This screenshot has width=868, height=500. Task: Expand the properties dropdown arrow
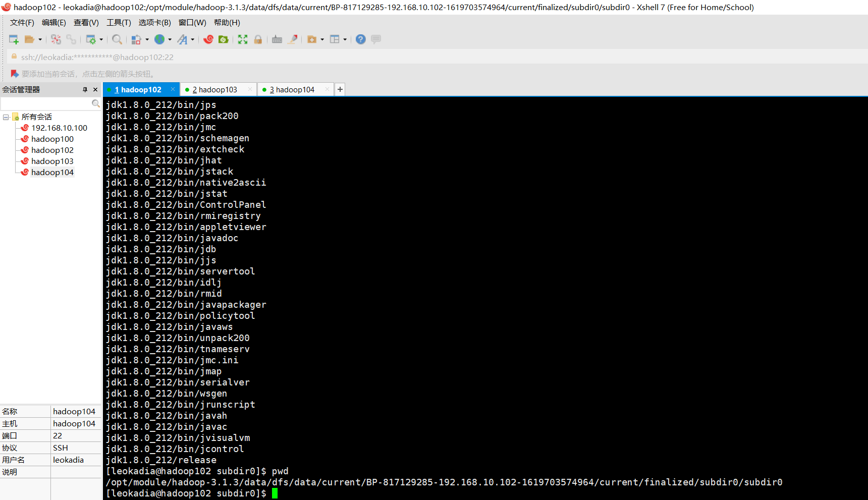[x=101, y=39]
